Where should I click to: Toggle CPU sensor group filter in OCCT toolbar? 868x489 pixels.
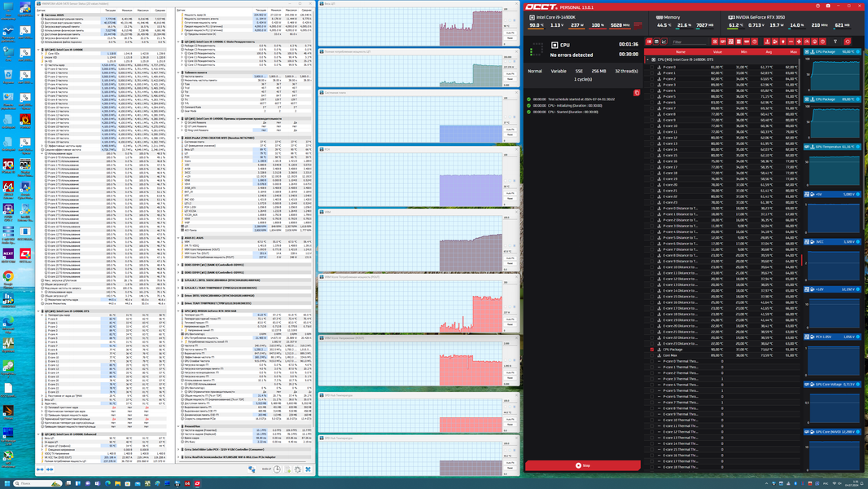(x=715, y=42)
